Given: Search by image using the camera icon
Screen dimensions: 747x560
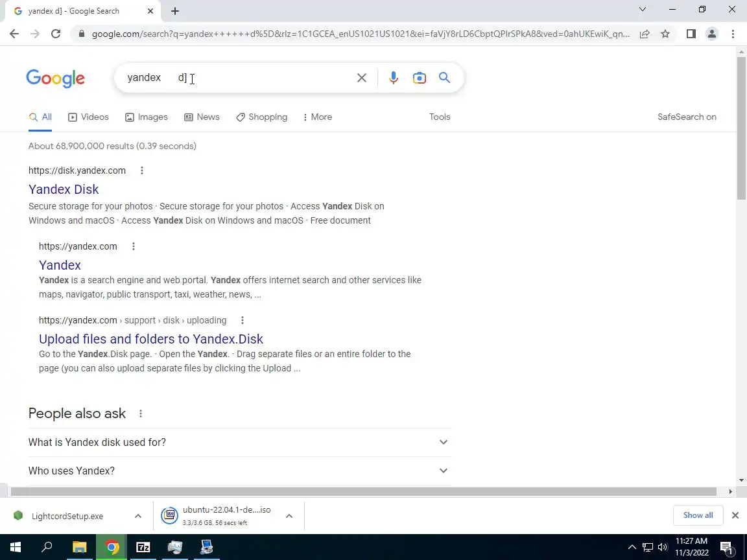Looking at the screenshot, I should 420,78.
